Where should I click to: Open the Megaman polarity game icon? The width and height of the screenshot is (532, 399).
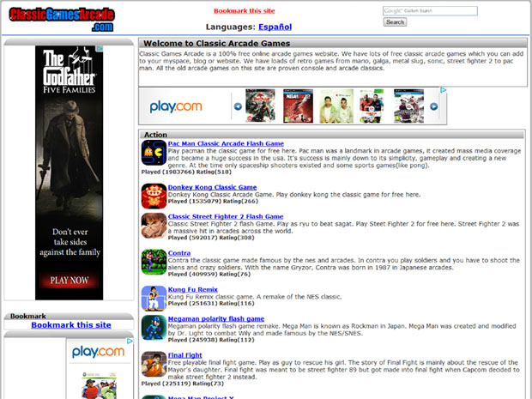[x=154, y=328]
